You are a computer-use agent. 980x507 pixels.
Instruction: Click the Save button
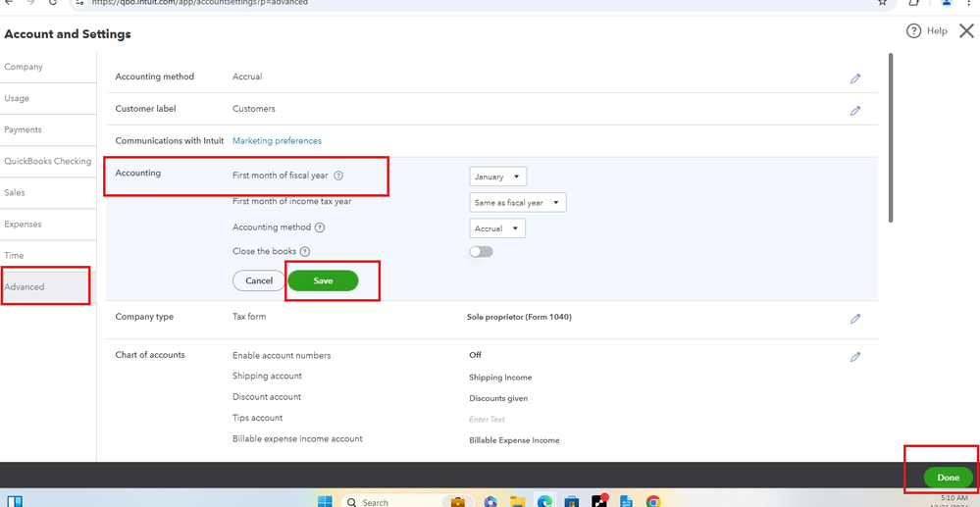(323, 280)
